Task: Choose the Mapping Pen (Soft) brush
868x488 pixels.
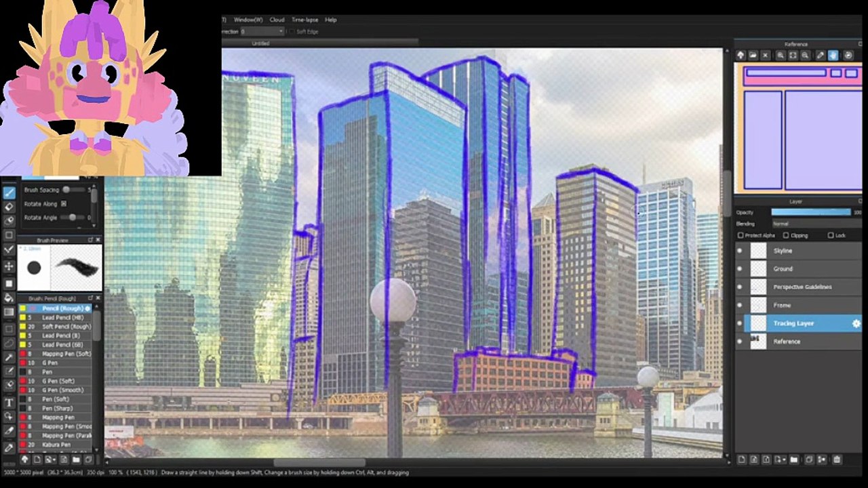Action: [x=56, y=354]
